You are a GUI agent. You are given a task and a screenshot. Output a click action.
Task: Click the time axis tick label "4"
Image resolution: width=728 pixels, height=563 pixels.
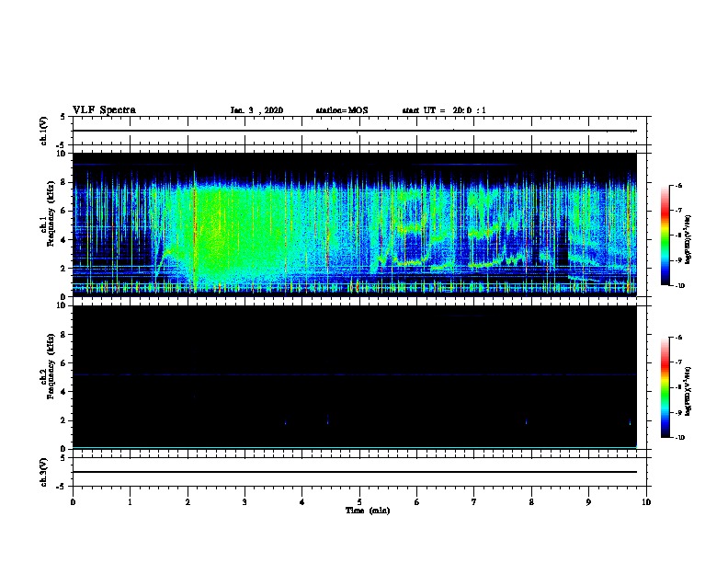302,502
